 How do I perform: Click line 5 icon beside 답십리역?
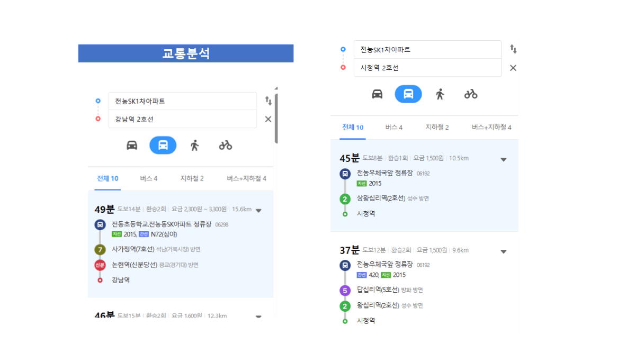pos(345,291)
